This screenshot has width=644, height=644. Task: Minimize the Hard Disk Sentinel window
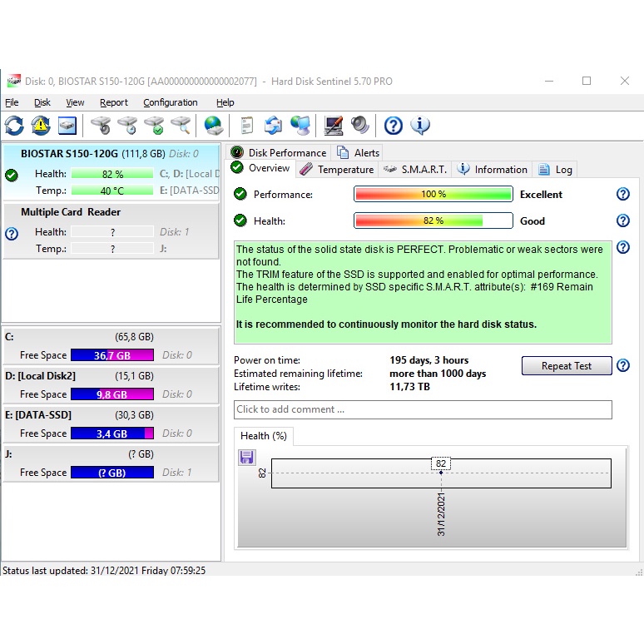[548, 81]
